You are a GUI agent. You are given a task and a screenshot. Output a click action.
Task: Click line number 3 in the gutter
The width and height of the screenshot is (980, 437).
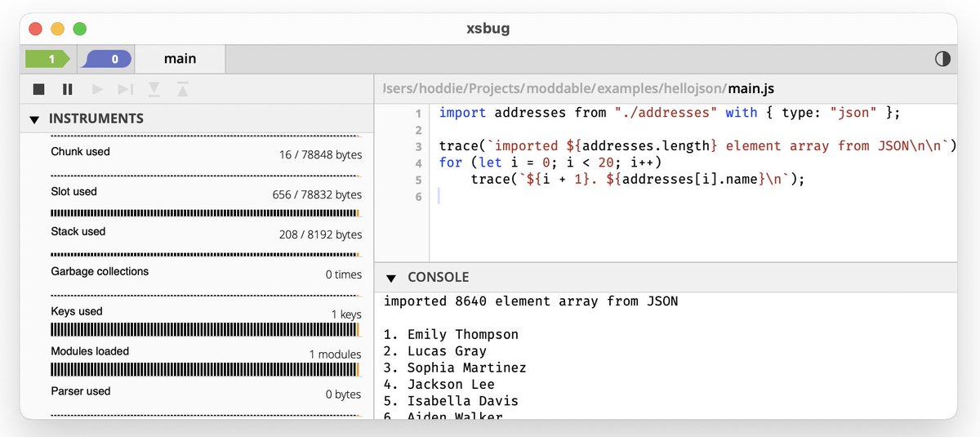click(417, 147)
